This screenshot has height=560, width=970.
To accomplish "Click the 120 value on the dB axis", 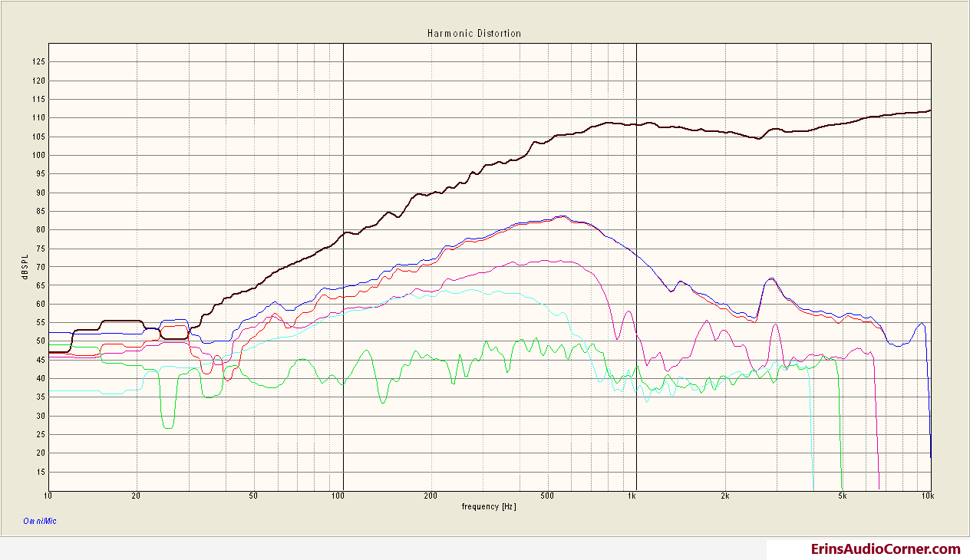I will [40, 81].
